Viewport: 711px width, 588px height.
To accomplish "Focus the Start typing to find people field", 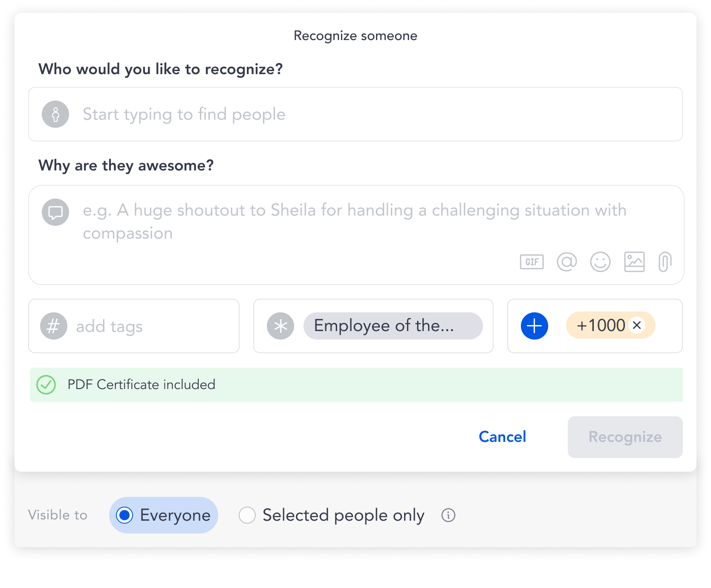I will click(x=375, y=114).
